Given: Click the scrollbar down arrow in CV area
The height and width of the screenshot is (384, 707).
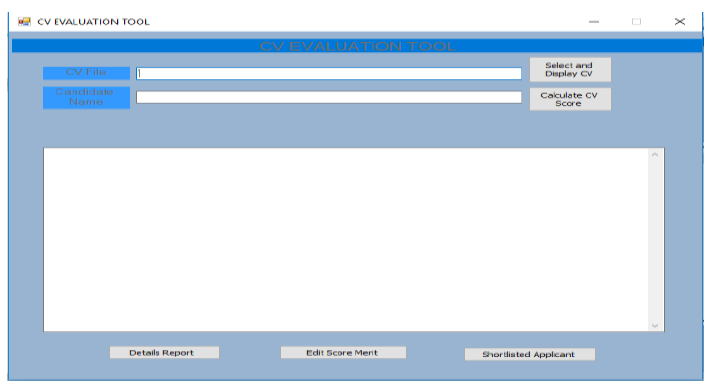Looking at the screenshot, I should coord(655,325).
